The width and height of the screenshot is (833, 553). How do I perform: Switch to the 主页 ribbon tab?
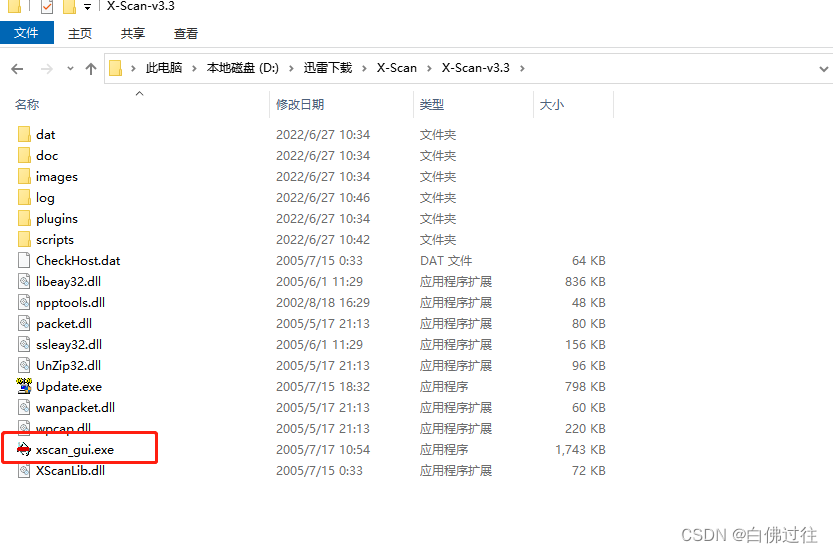click(x=80, y=33)
